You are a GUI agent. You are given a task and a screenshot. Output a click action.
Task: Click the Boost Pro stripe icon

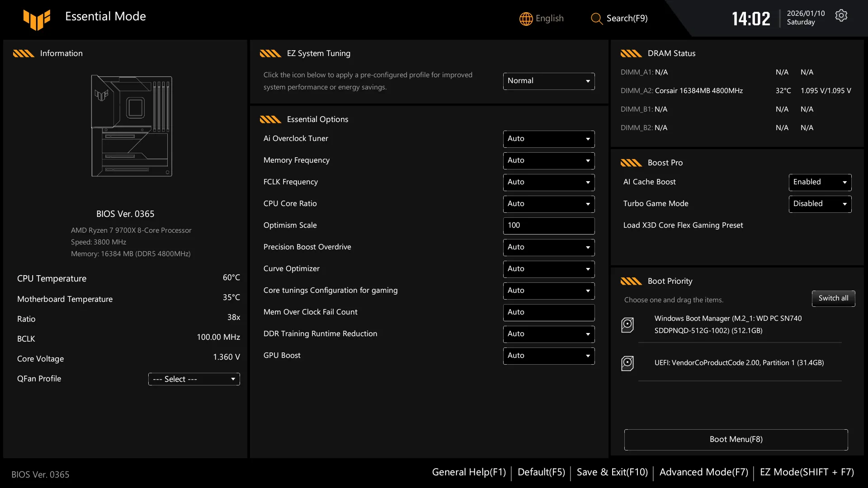631,163
